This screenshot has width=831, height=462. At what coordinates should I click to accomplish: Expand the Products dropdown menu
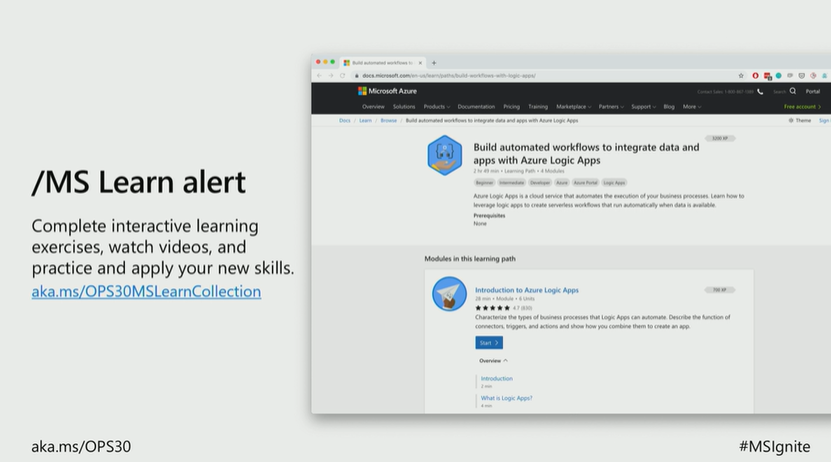(x=437, y=106)
